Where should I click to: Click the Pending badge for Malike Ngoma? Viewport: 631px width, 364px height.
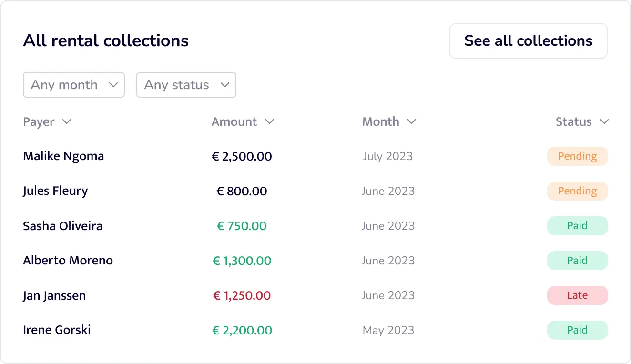coord(577,156)
